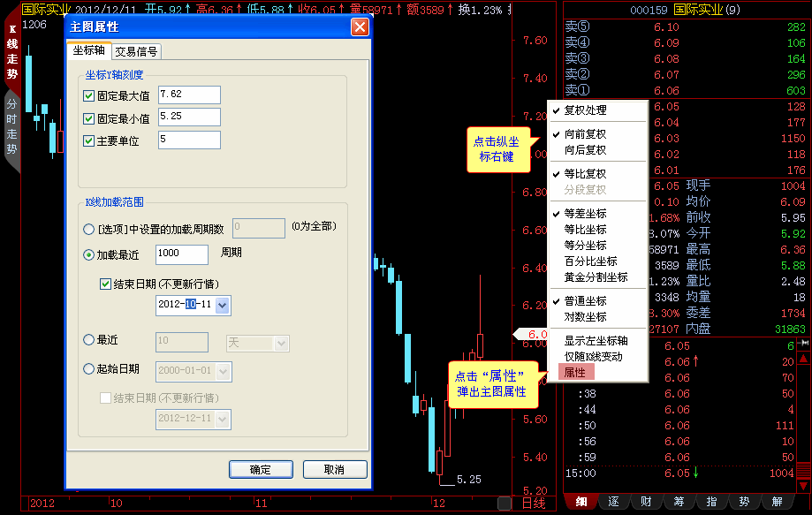Viewport: 812px width, 515px height.
Task: Open the 财 panel at the bottom right
Action: 646,503
